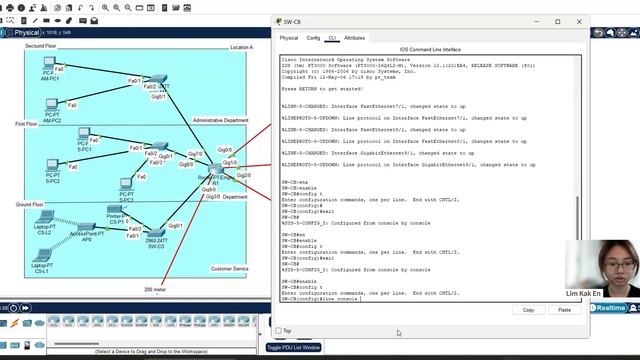Select the S-PC2 computer on First Floor
The image size is (640, 360).
click(52, 165)
